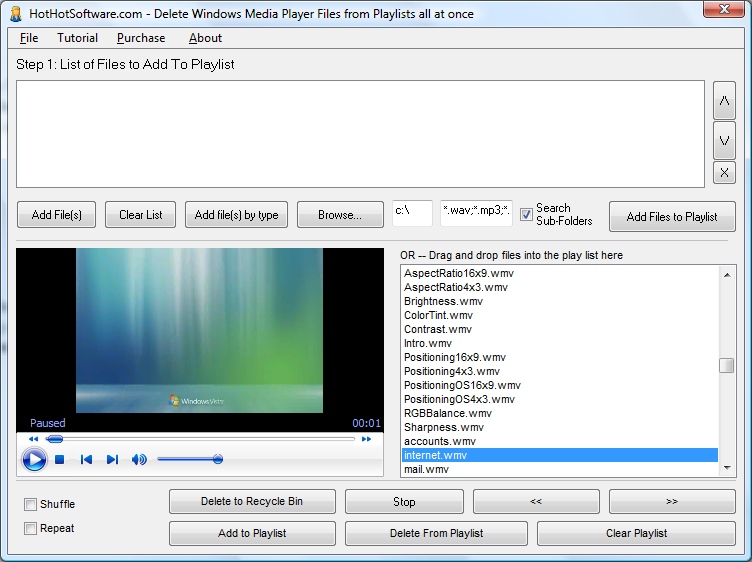
Task: Click the square stop icon in player
Action: click(59, 459)
